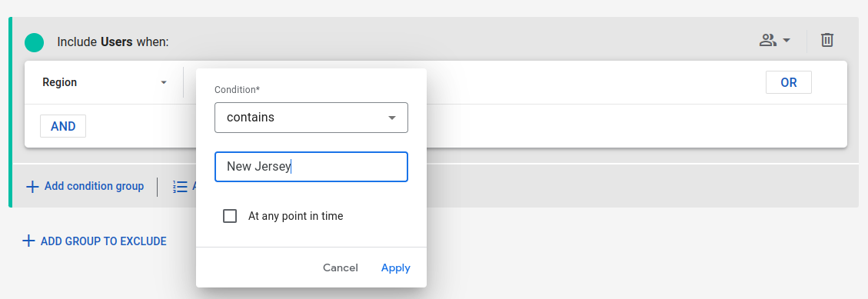Apply the condition filter
This screenshot has width=868, height=299.
pyautogui.click(x=396, y=268)
